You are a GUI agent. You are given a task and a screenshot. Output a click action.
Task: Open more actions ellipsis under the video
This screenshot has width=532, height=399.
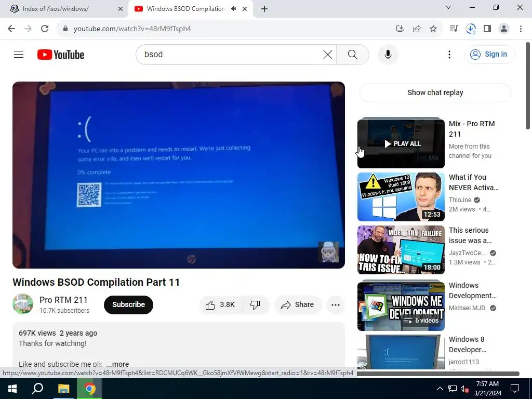336,304
